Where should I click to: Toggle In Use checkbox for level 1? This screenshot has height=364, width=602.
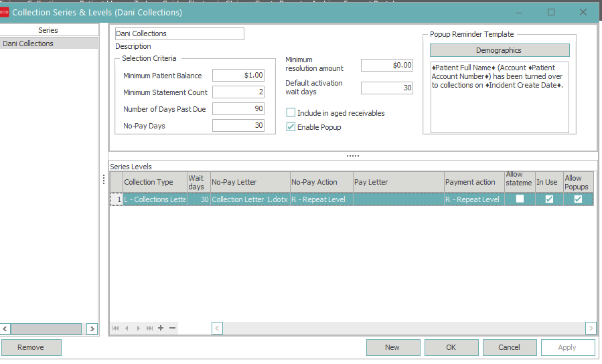pos(549,199)
